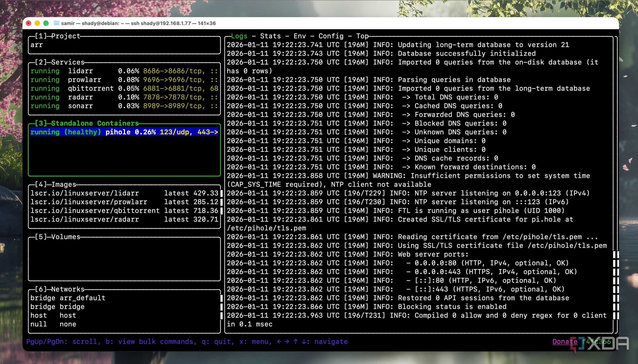Select the Logs tab

pos(239,36)
